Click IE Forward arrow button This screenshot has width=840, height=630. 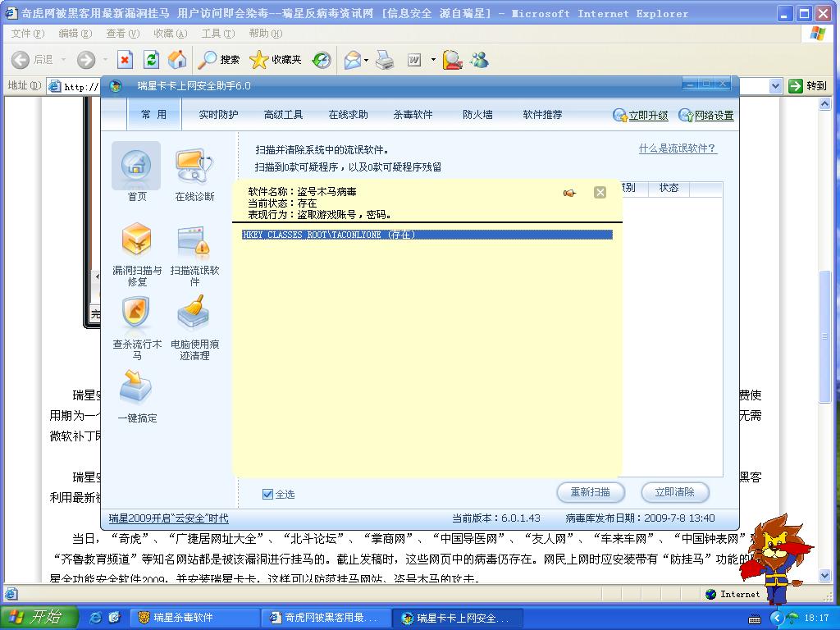coord(85,59)
